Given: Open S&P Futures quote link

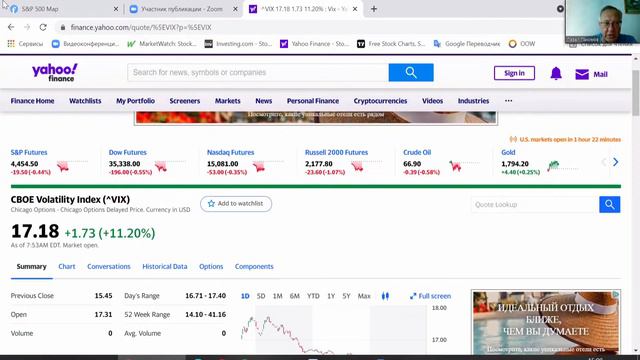Looking at the screenshot, I should click(29, 152).
